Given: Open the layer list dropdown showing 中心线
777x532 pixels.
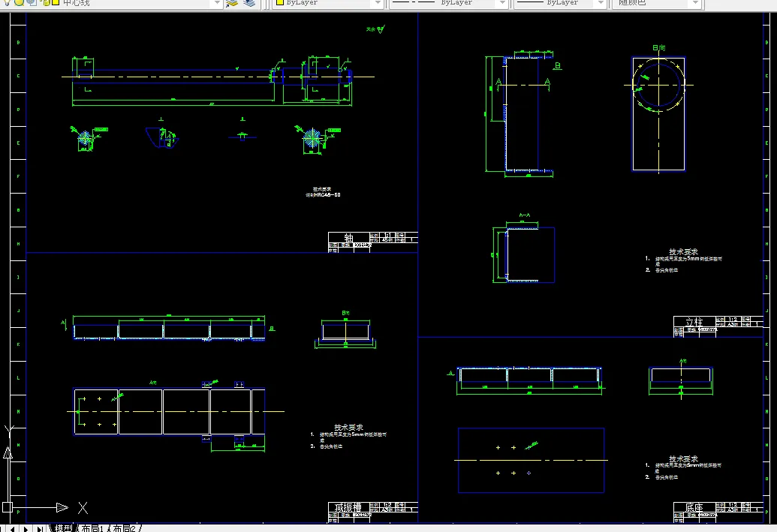Looking at the screenshot, I should click(216, 3).
